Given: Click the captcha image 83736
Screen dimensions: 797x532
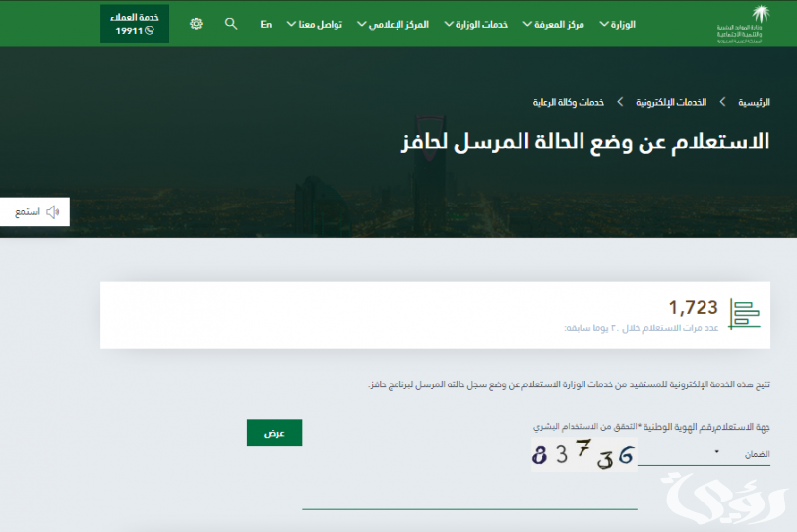Looking at the screenshot, I should pos(583,455).
